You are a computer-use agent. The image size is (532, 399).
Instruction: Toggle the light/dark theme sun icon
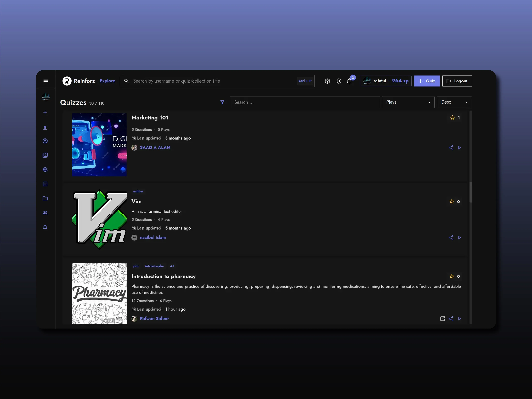point(339,81)
